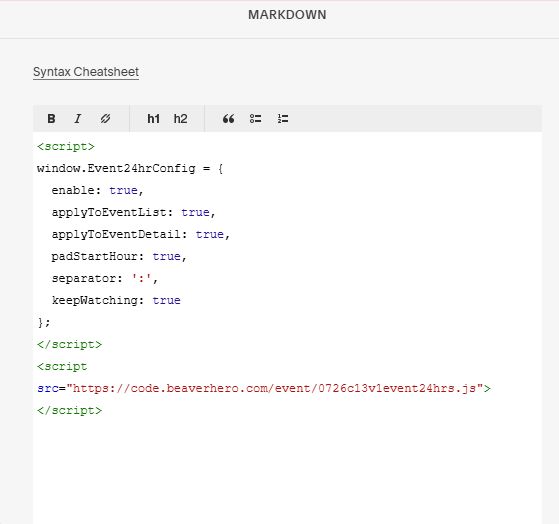The image size is (559, 524).
Task: Click the separator ':' line
Action: 105,278
